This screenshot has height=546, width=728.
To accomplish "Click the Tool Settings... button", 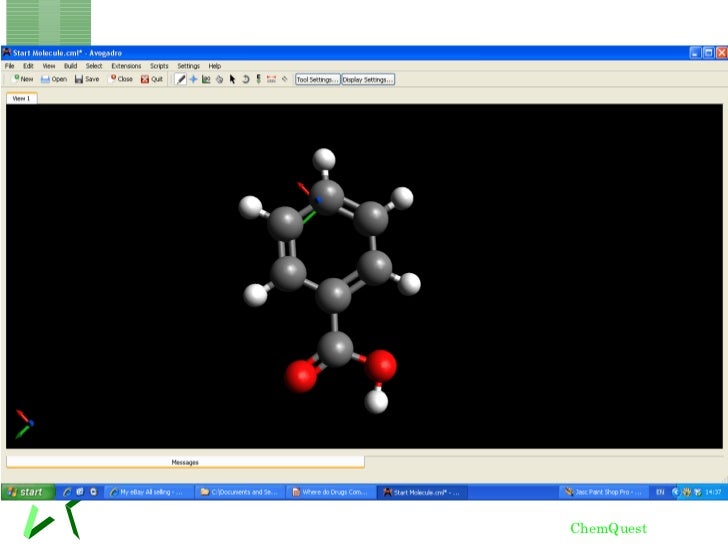I will pyautogui.click(x=317, y=79).
